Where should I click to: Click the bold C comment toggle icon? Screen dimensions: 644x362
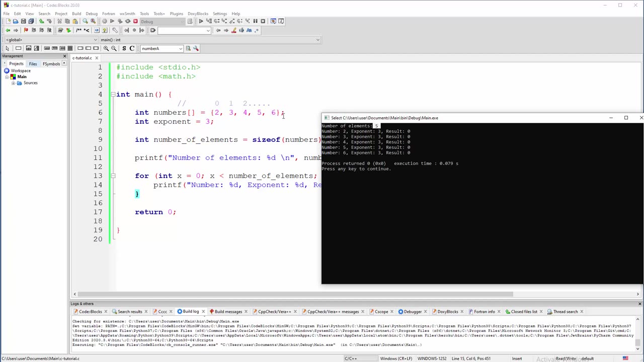pos(132,48)
